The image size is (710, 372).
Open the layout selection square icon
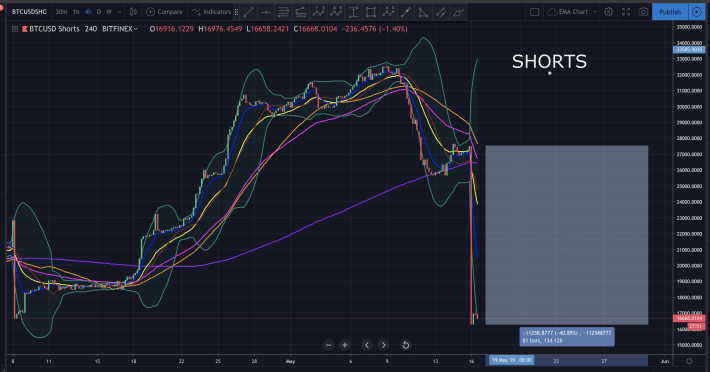coord(534,12)
